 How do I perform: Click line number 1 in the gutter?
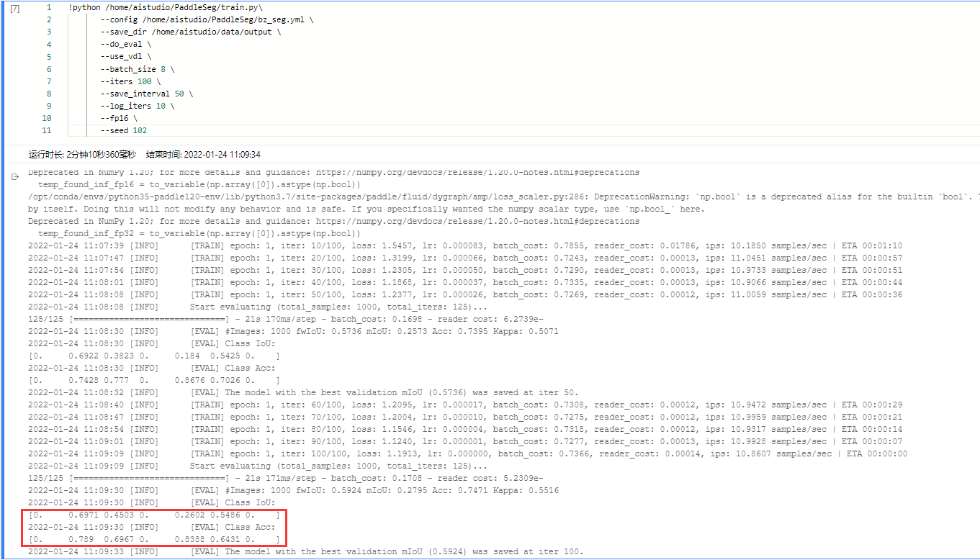click(x=49, y=8)
